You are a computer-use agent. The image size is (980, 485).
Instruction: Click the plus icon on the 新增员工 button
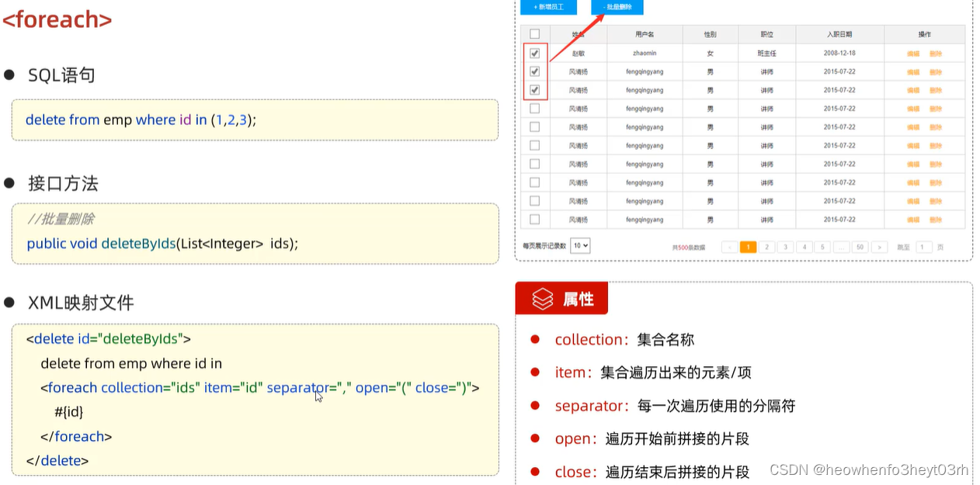(535, 7)
